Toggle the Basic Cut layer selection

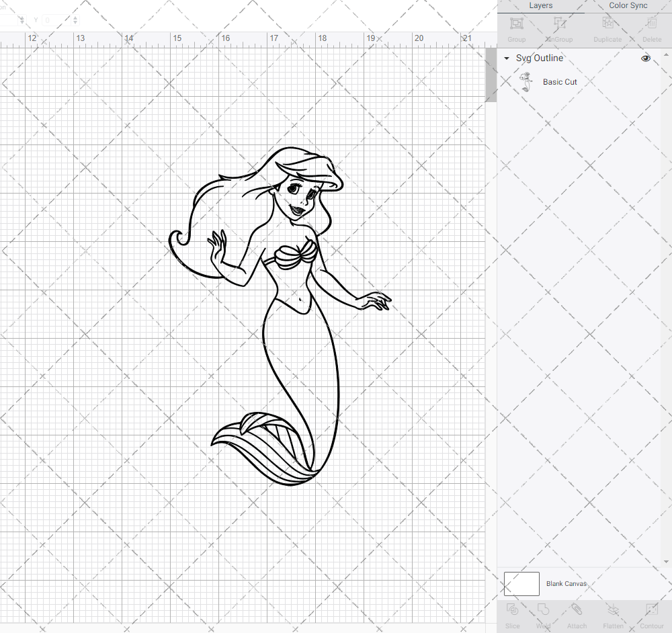coord(560,81)
